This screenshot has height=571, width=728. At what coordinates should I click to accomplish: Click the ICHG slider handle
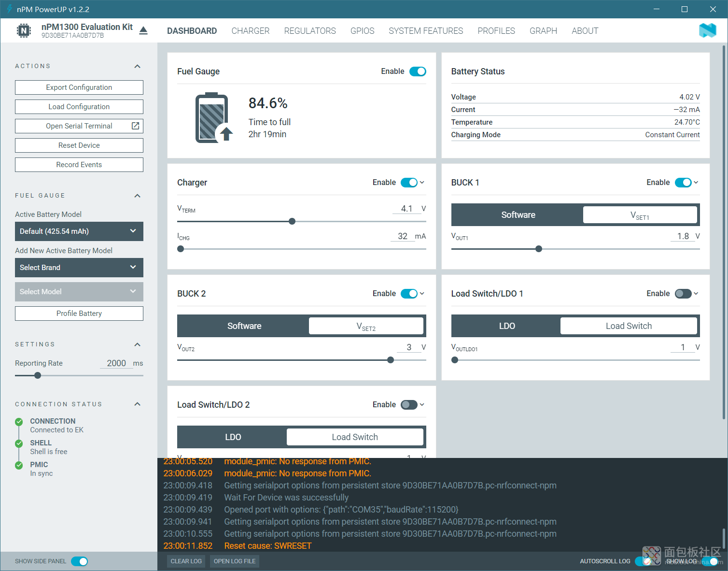coord(181,249)
